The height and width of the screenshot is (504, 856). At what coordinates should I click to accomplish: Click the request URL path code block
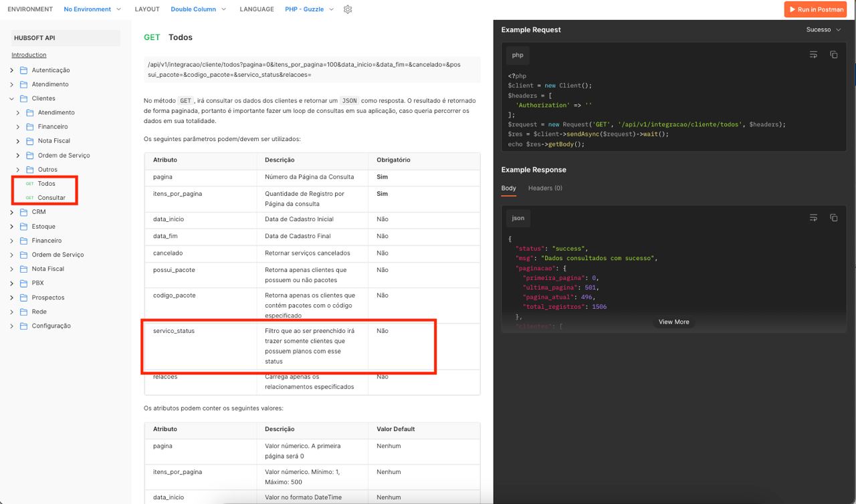pyautogui.click(x=312, y=70)
